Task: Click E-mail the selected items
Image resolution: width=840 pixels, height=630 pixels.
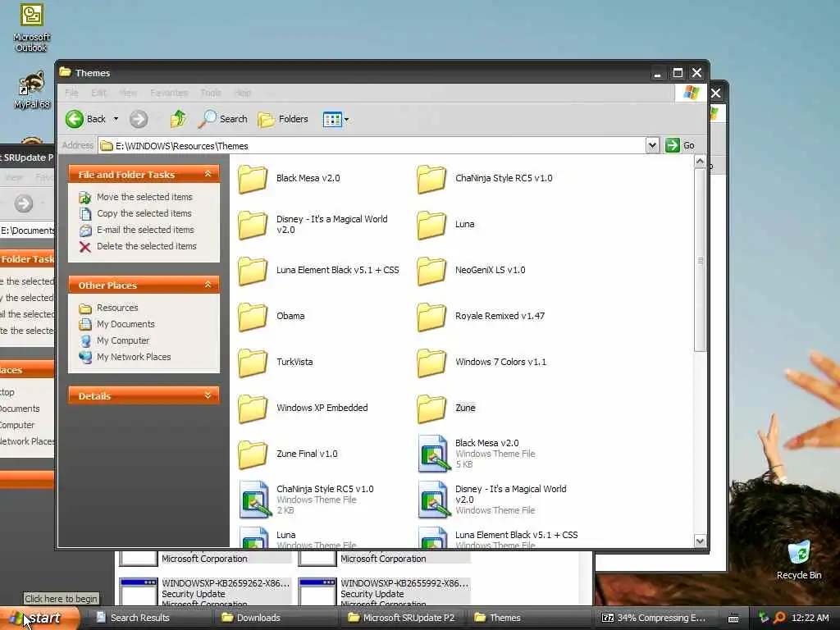Action: (137, 230)
